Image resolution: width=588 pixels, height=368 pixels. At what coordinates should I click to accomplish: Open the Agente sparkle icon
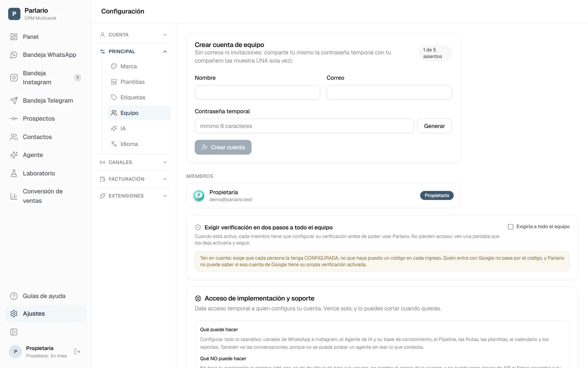pyautogui.click(x=14, y=155)
